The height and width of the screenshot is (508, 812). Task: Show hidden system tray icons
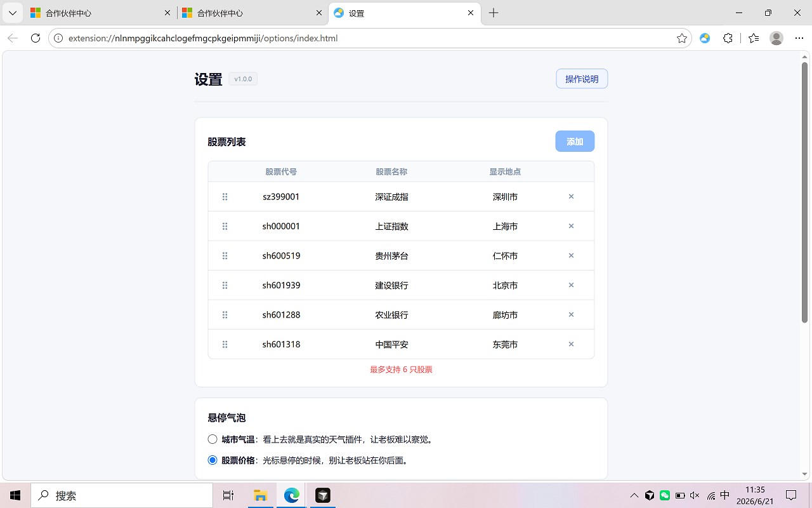click(634, 495)
